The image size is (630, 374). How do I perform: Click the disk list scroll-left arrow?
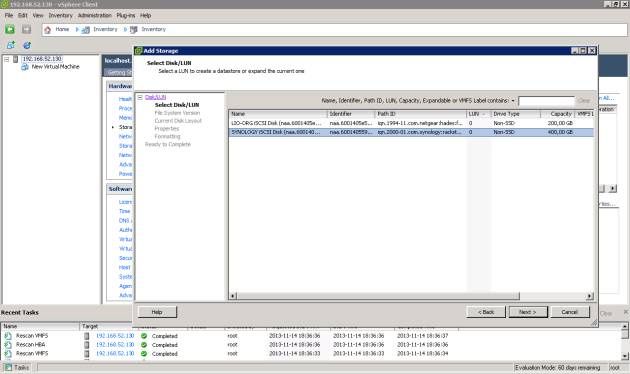coord(233,296)
